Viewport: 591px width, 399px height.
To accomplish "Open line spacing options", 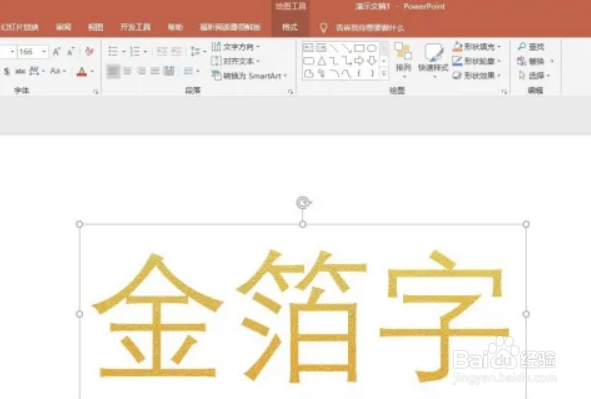I will pyautogui.click(x=198, y=51).
